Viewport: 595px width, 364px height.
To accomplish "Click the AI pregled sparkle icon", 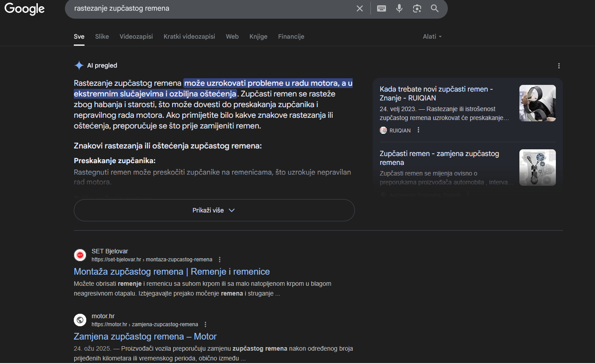I will pos(79,65).
